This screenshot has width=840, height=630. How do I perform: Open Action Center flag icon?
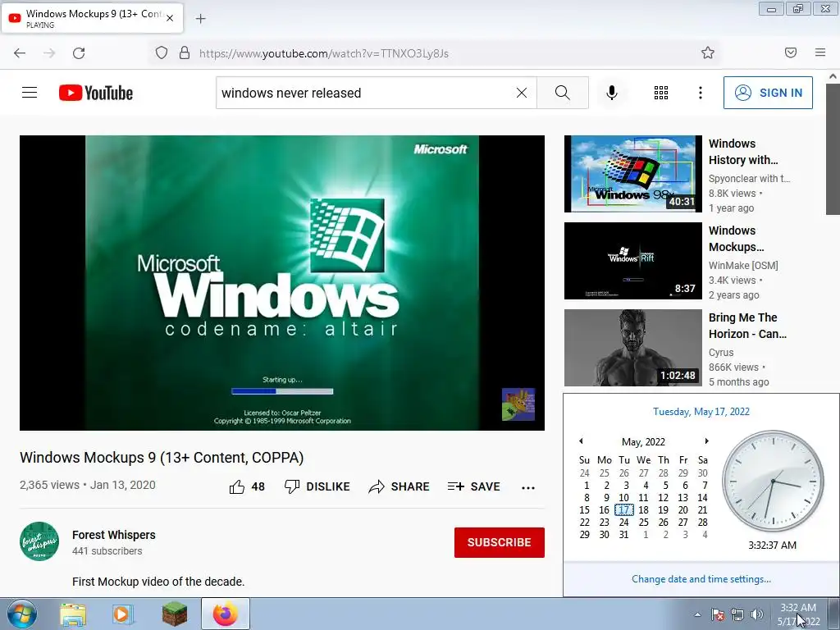click(718, 614)
